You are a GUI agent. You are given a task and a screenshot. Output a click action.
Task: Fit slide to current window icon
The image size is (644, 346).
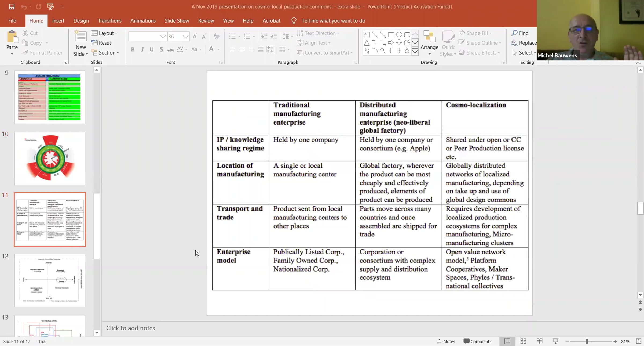tap(639, 341)
